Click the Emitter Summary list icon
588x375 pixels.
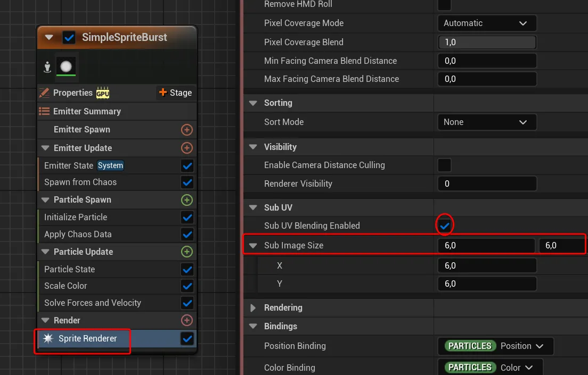[x=45, y=111]
